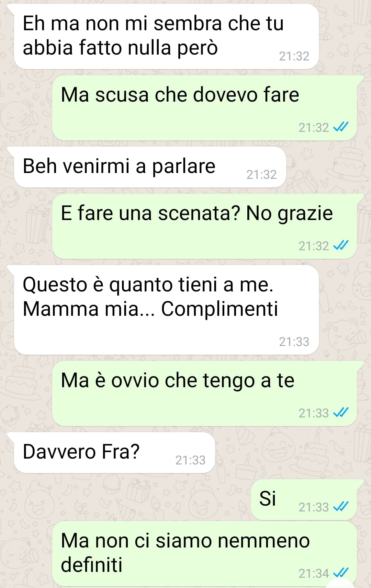Tap the double-check next to 'Si' message
Screen dimensions: 371x588
click(341, 507)
